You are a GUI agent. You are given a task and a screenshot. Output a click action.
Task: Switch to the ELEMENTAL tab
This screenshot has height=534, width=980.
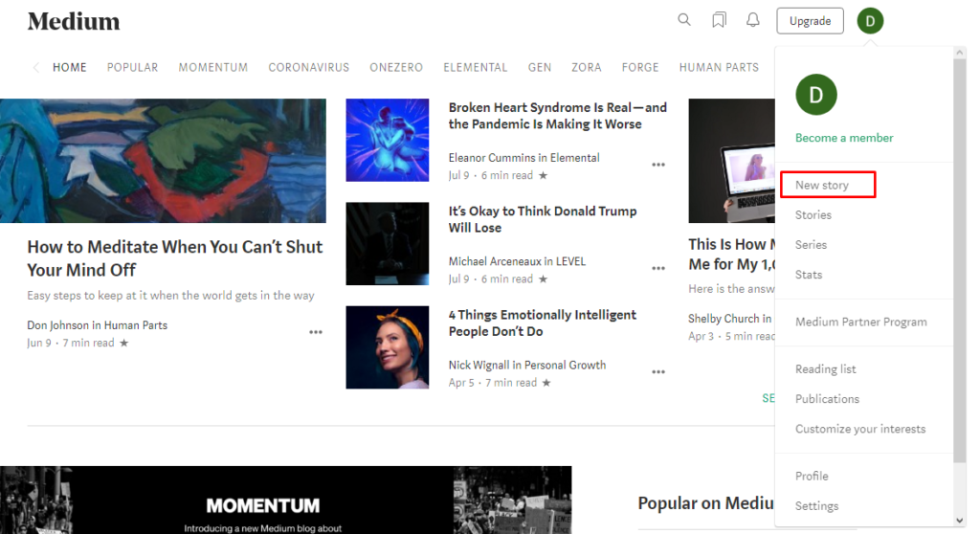475,68
